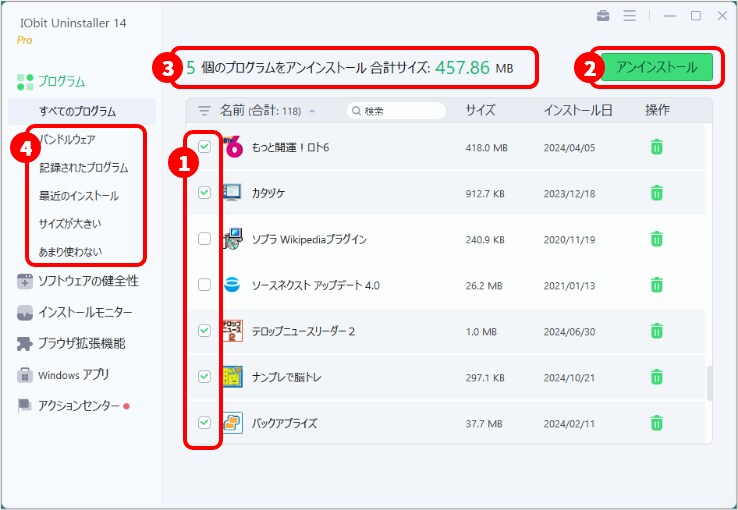Click trash icon for バックアプライズ
The image size is (738, 510).
[656, 423]
